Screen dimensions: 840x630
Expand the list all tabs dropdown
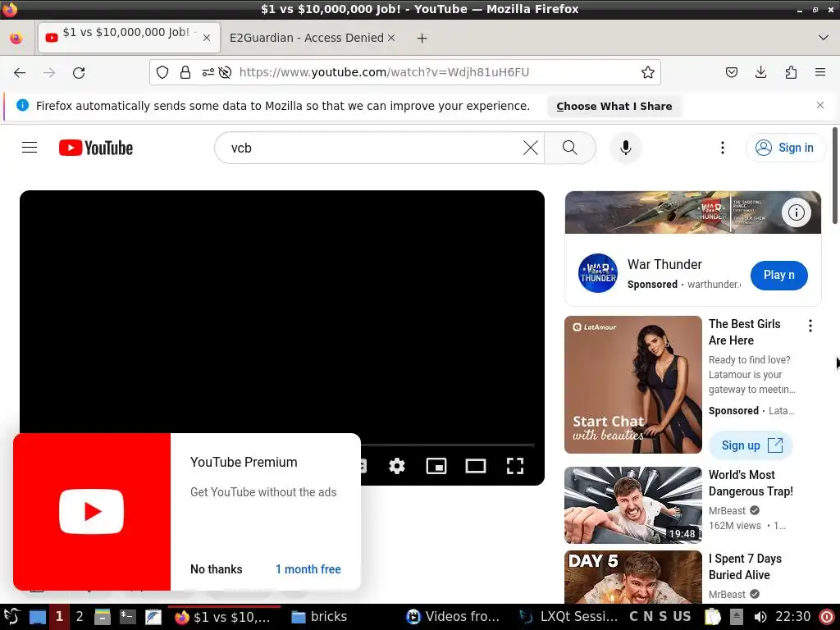coord(824,38)
